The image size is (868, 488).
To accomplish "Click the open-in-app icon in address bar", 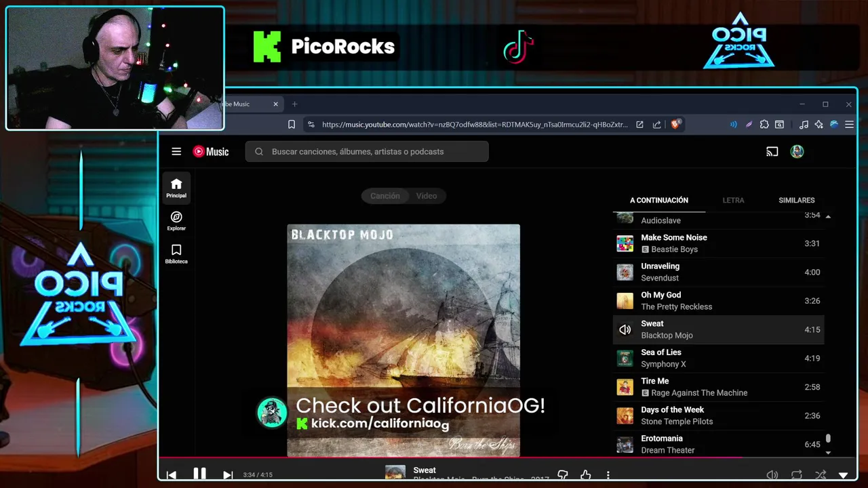I will tap(639, 125).
